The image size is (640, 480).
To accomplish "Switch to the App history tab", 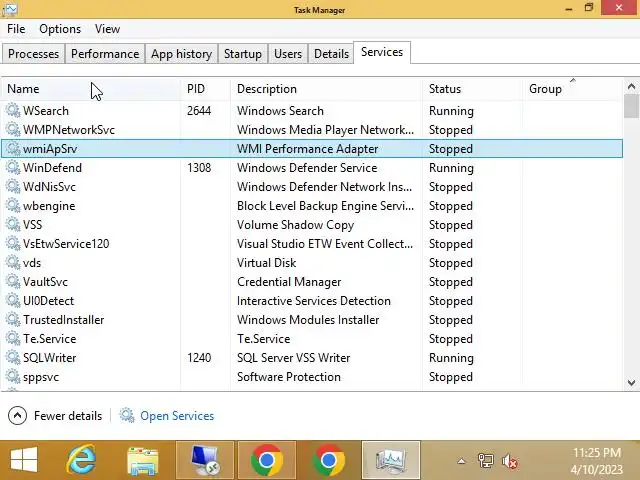I will 181,54.
